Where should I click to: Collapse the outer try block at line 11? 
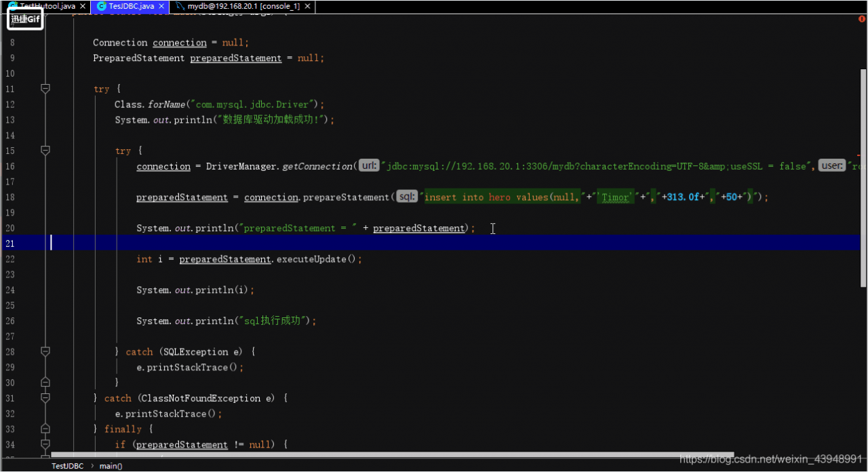coord(45,88)
